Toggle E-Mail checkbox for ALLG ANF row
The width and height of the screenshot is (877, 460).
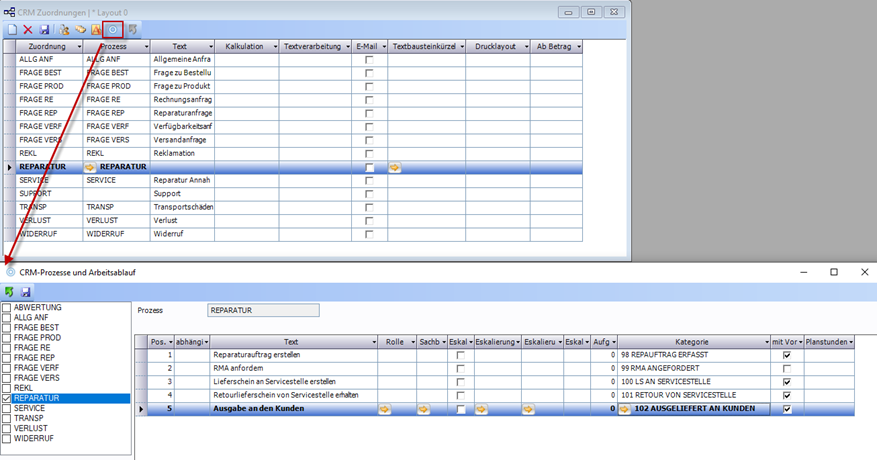click(x=370, y=60)
